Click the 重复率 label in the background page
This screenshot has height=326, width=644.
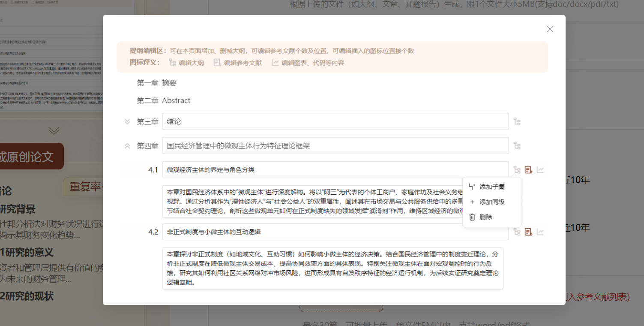click(x=85, y=187)
